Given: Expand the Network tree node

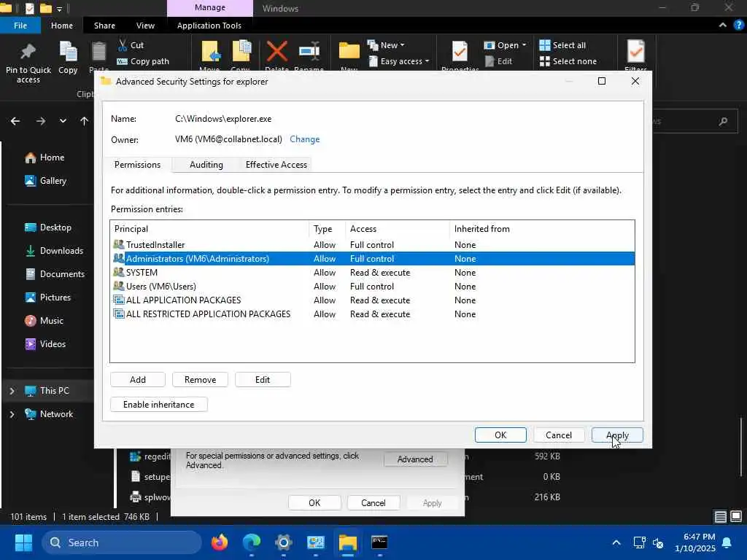Looking at the screenshot, I should [x=12, y=414].
